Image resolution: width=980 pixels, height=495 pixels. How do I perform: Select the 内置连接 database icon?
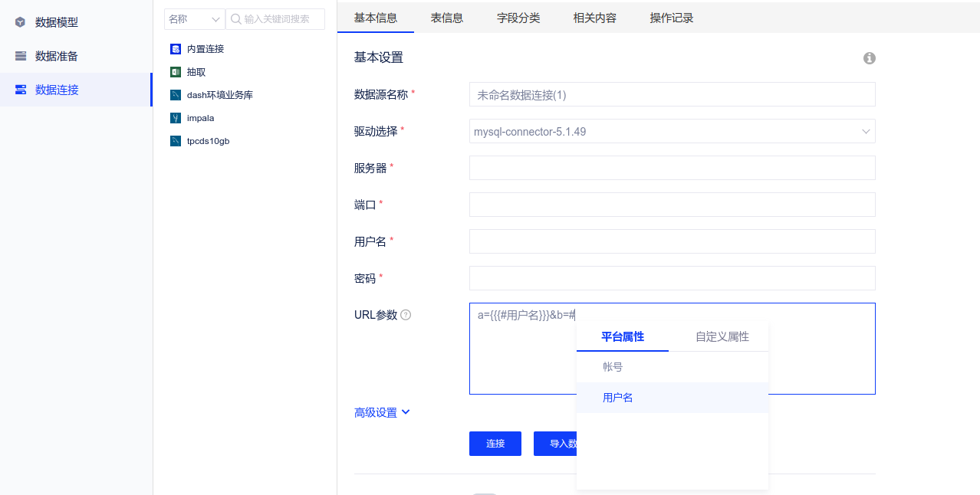click(176, 49)
